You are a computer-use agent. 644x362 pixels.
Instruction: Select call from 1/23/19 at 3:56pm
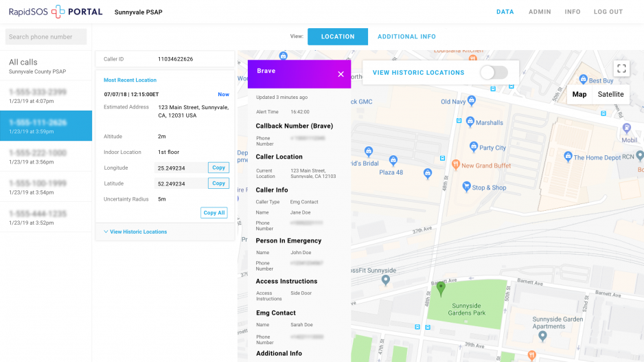pyautogui.click(x=46, y=156)
